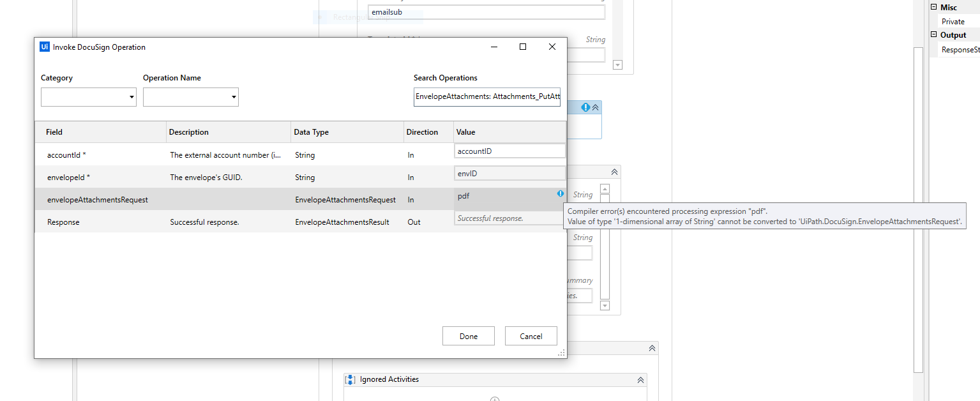
Task: Click the UiPath logo in dialog title bar
Action: 45,47
